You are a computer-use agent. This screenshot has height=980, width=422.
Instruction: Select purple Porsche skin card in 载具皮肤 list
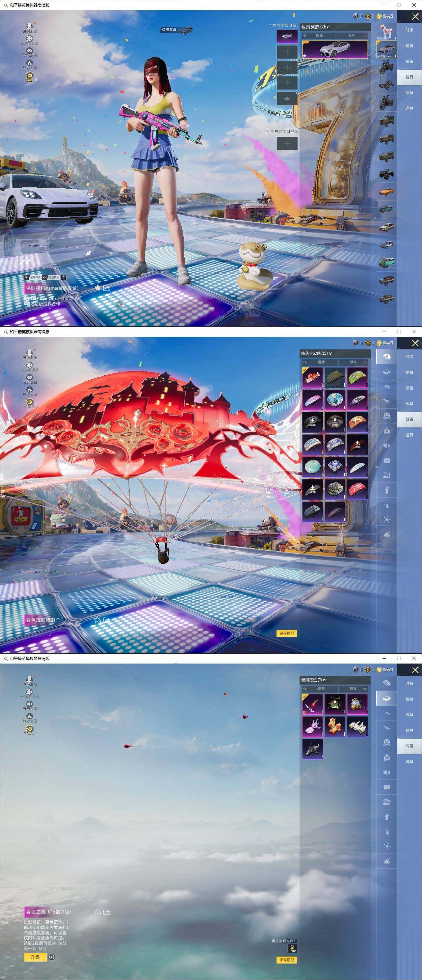tap(335, 49)
